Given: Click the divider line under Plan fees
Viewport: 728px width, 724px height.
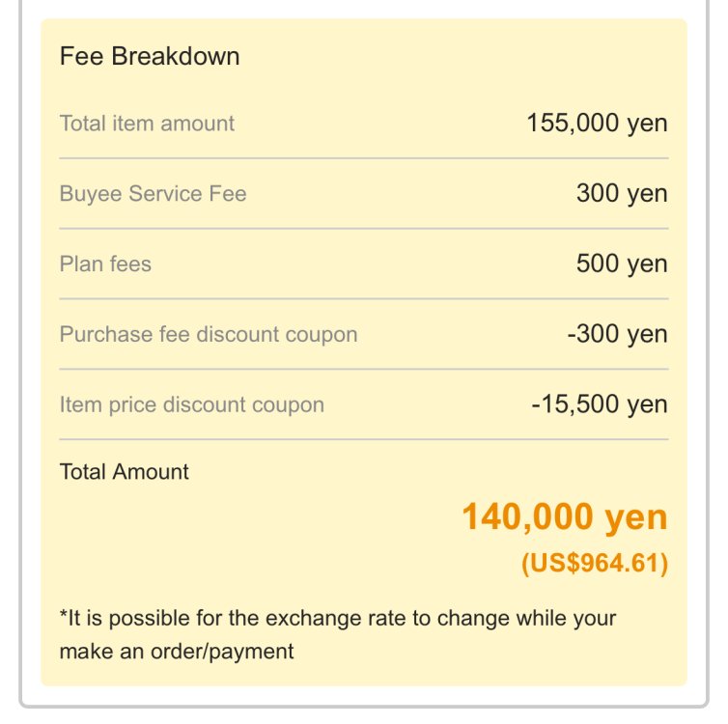Looking at the screenshot, I should (363, 299).
